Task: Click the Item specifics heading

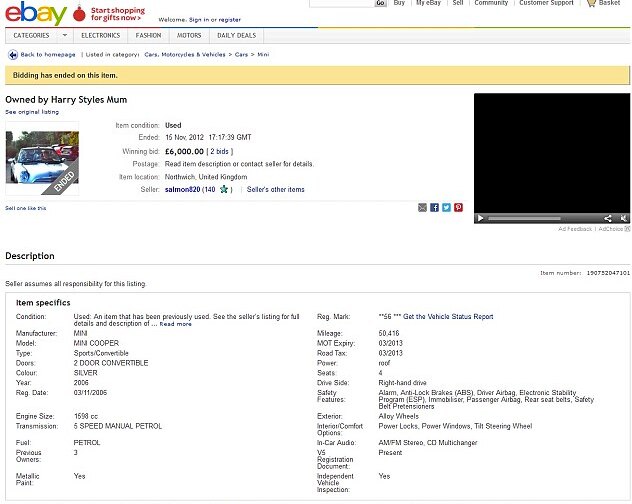Action: coord(43,303)
